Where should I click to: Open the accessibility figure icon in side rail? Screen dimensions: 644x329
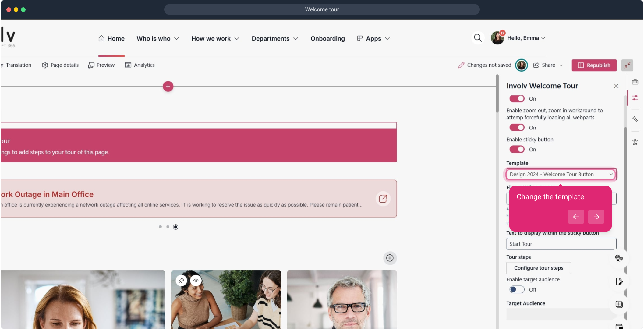(635, 142)
